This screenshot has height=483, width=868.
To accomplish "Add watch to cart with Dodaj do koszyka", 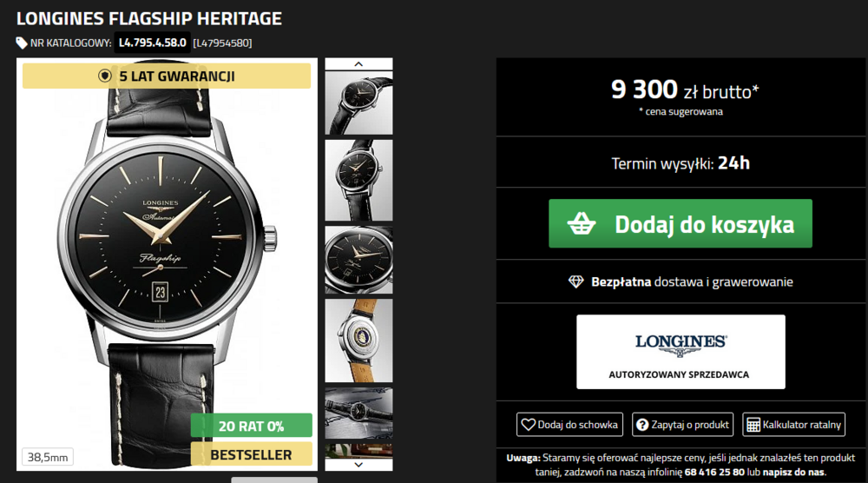I will (x=681, y=224).
